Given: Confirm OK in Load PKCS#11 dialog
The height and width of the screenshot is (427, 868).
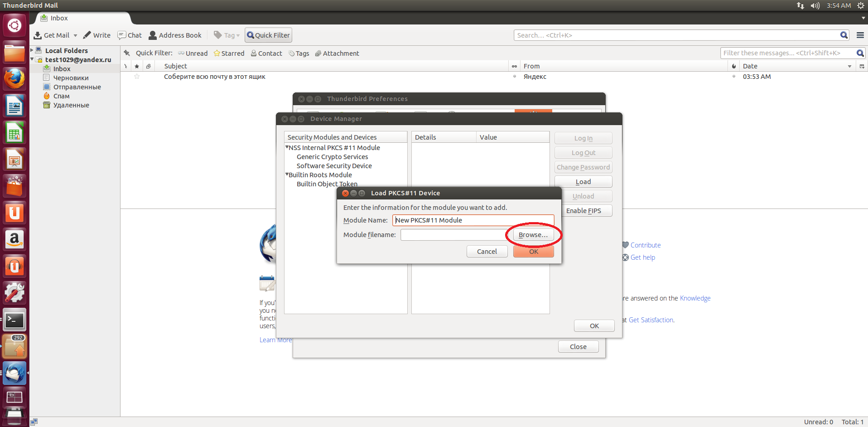Looking at the screenshot, I should pyautogui.click(x=534, y=252).
